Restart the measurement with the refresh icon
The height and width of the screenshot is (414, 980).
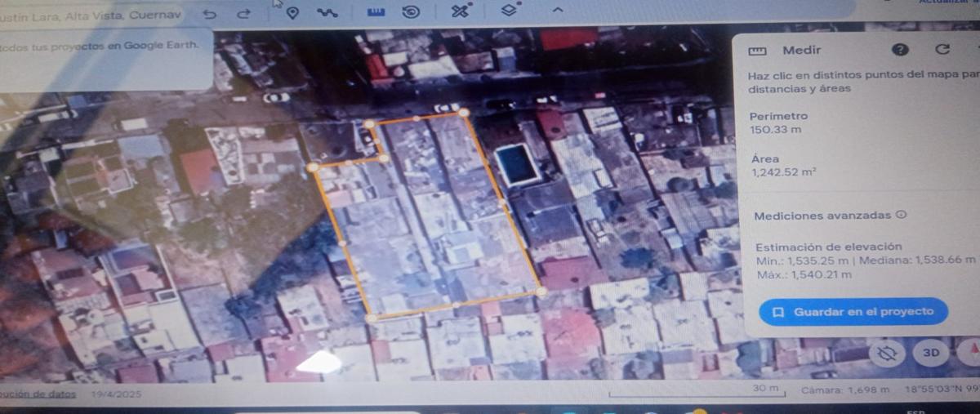[942, 49]
